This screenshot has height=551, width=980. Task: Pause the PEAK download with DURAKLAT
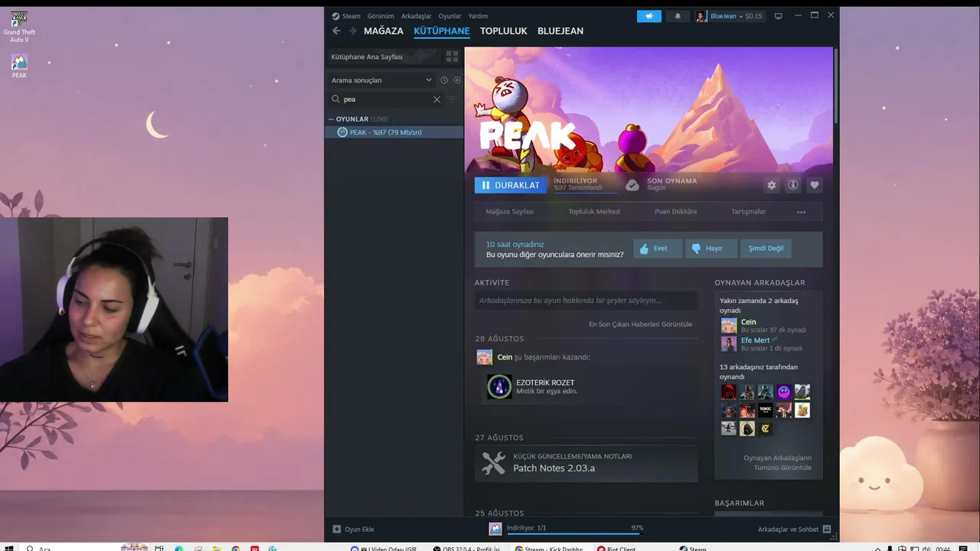511,185
